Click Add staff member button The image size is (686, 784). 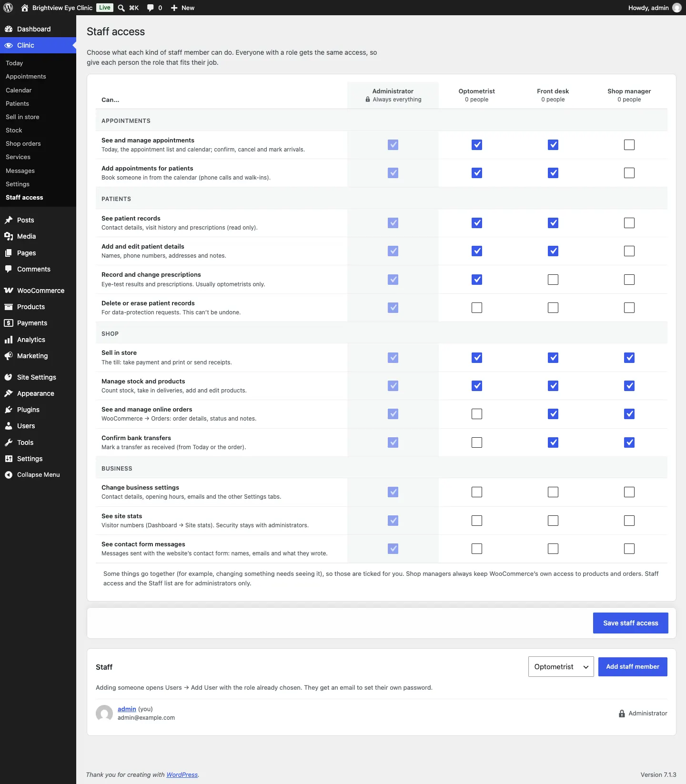coord(633,667)
